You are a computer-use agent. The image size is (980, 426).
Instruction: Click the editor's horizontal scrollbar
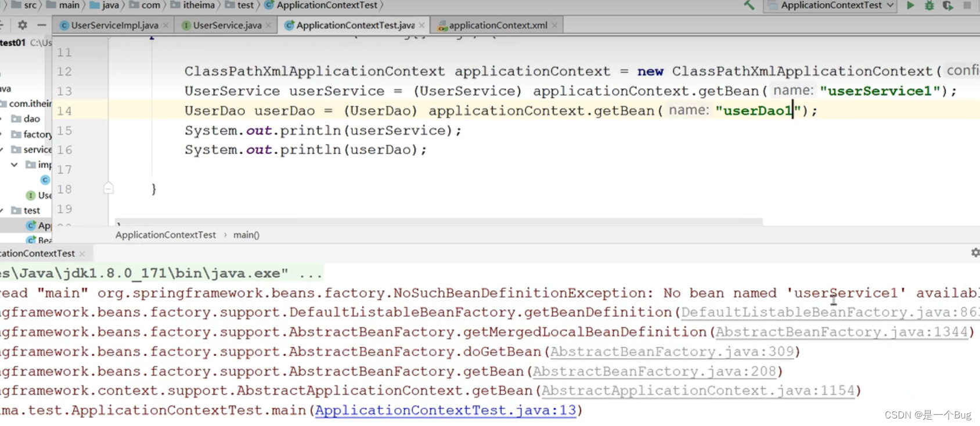tap(439, 222)
